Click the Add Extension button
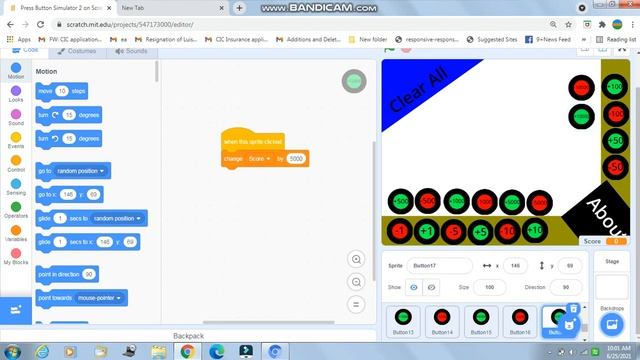 (16, 311)
